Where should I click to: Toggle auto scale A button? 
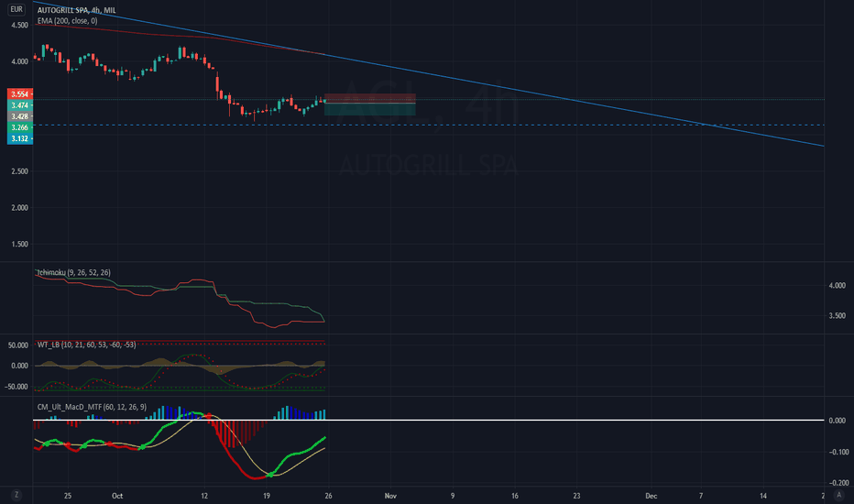pyautogui.click(x=839, y=495)
